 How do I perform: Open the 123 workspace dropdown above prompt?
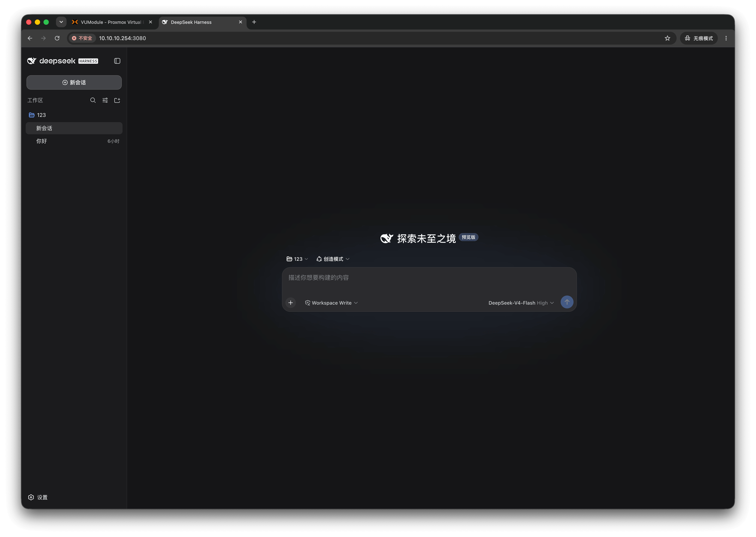[297, 259]
